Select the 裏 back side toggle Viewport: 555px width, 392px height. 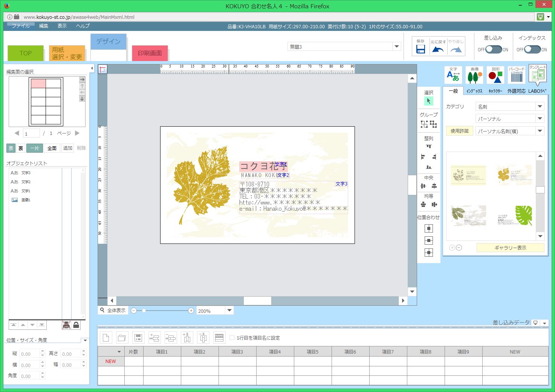[x=21, y=148]
